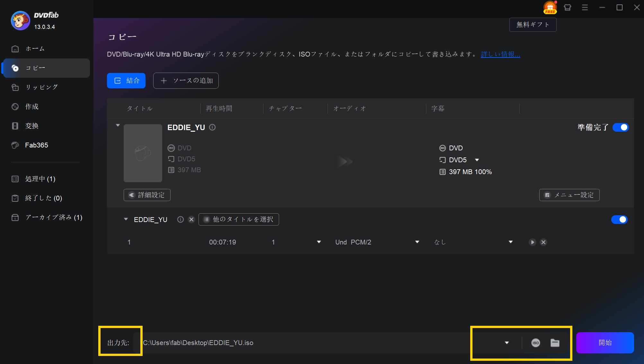
Task: Toggle the EDDIE_YU title row switch
Action: tap(619, 219)
